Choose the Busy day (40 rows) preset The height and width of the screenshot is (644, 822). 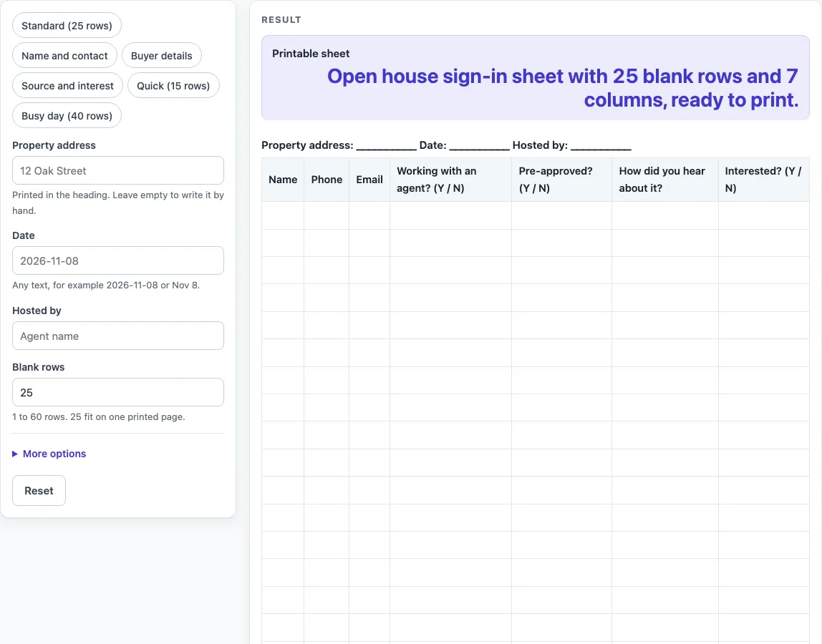[67, 115]
